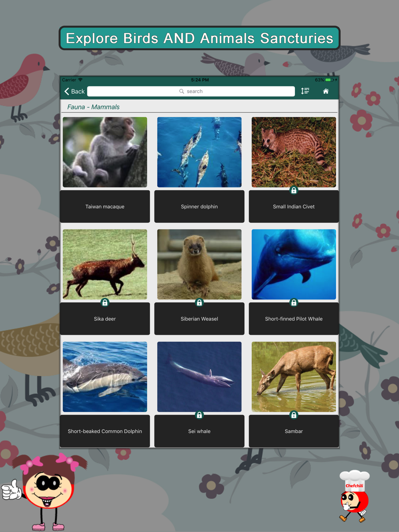The width and height of the screenshot is (399, 532).
Task: Open the Taiwan macaque photo
Action: point(105,152)
